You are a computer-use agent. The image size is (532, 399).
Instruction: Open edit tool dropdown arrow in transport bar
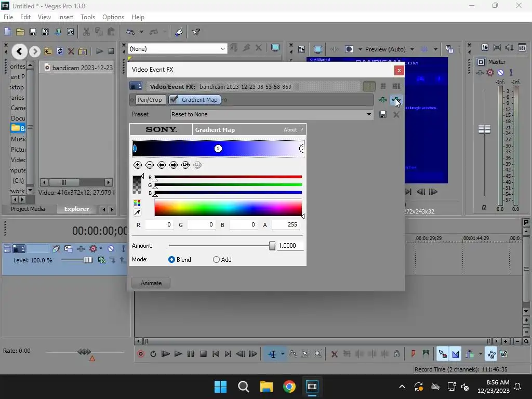(283, 354)
